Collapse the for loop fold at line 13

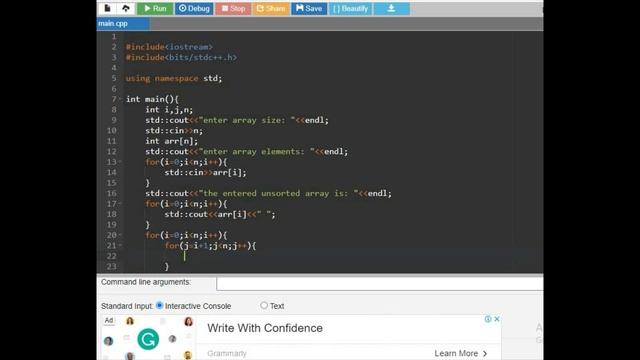point(120,162)
